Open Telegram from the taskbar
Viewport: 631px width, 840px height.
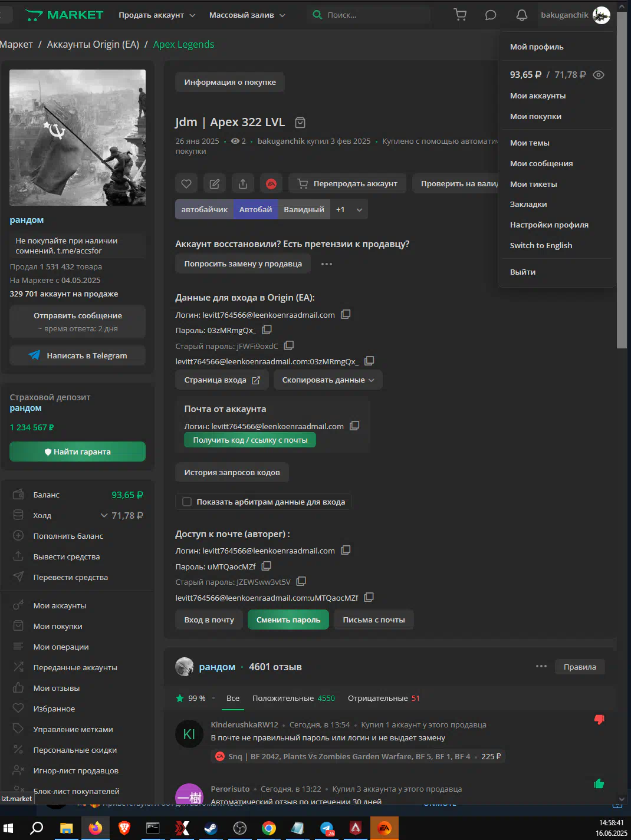(327, 828)
